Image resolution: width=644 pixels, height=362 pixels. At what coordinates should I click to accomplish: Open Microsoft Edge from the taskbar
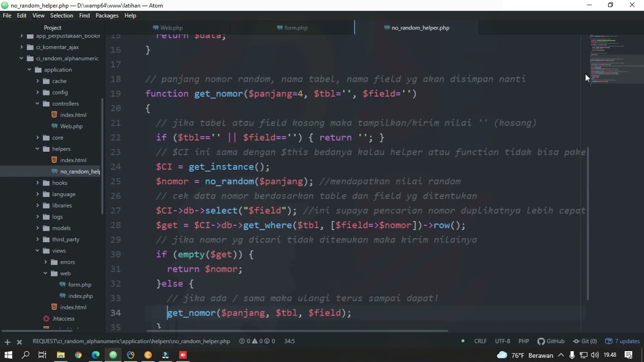96,355
